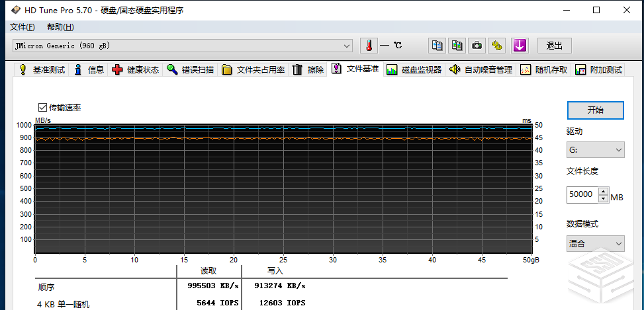Select the 文件基准 tab
644x310 pixels.
click(x=355, y=69)
